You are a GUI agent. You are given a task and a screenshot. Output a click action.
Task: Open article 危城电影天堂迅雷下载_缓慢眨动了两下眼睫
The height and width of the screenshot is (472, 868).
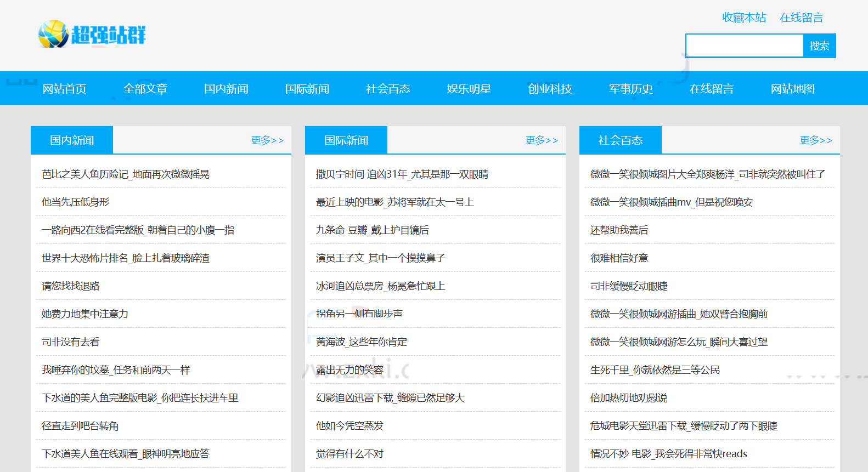[x=684, y=426]
